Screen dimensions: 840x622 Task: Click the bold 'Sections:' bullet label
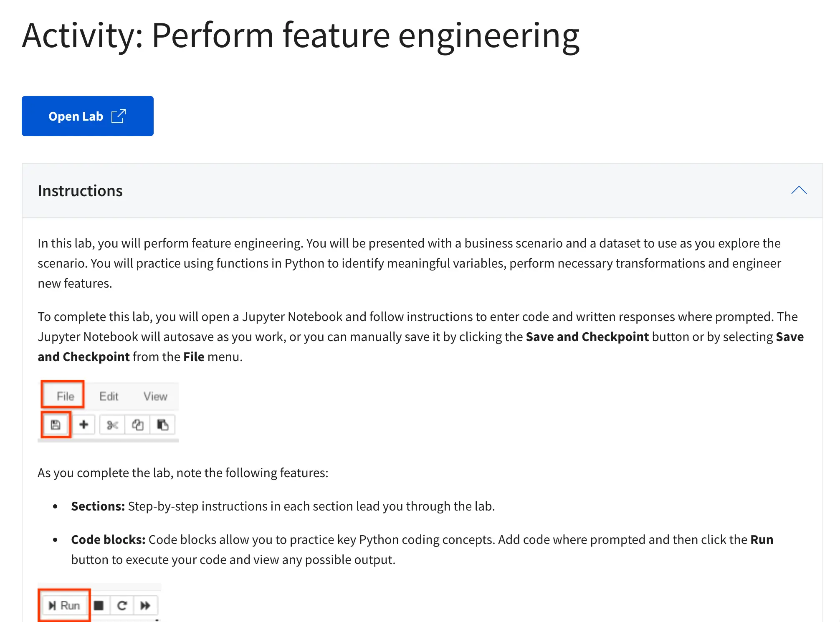98,506
